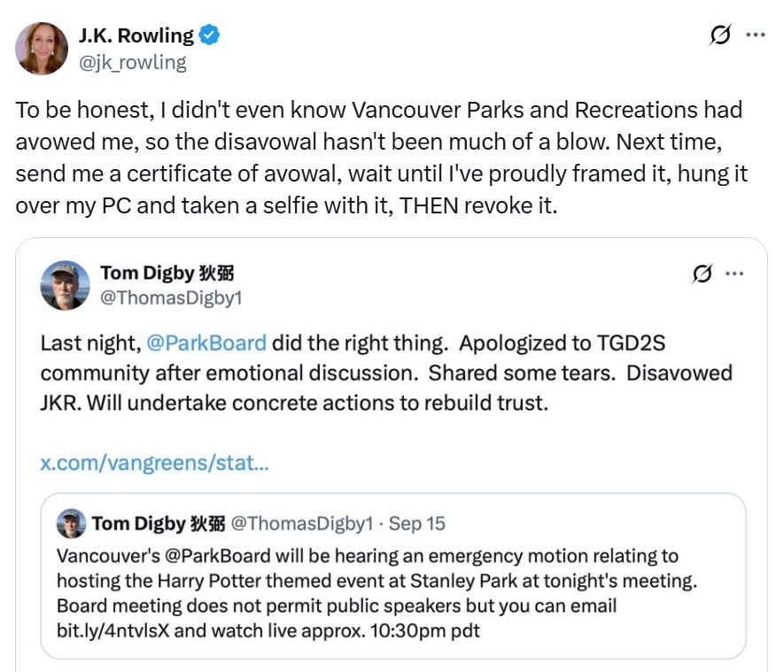Image resolution: width=784 pixels, height=672 pixels.
Task: Click @ThomasDigby1 handle under Tom Digby's name
Action: click(170, 298)
